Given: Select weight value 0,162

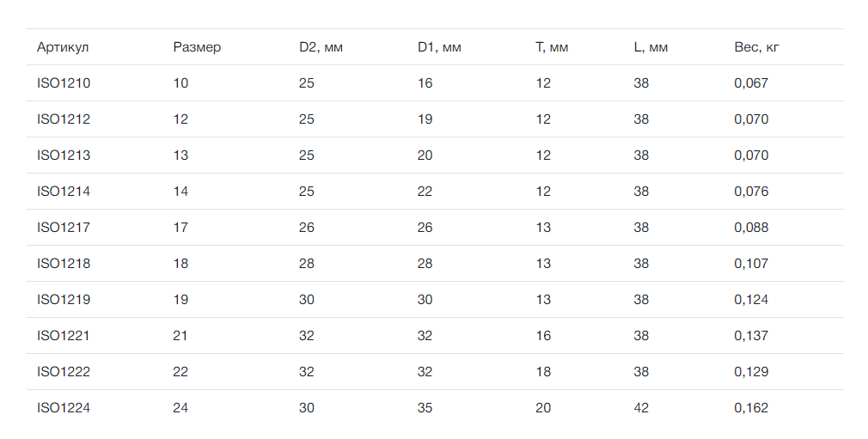Looking at the screenshot, I should click(x=751, y=407).
